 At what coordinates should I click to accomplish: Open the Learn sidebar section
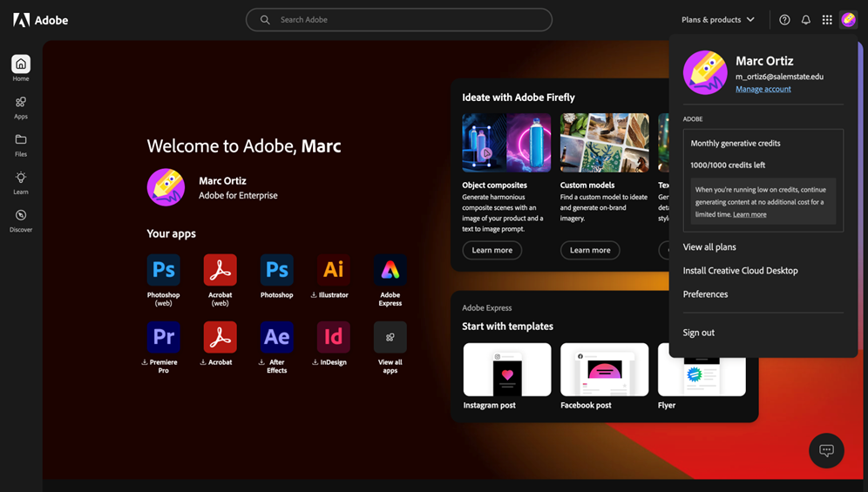[x=21, y=183]
